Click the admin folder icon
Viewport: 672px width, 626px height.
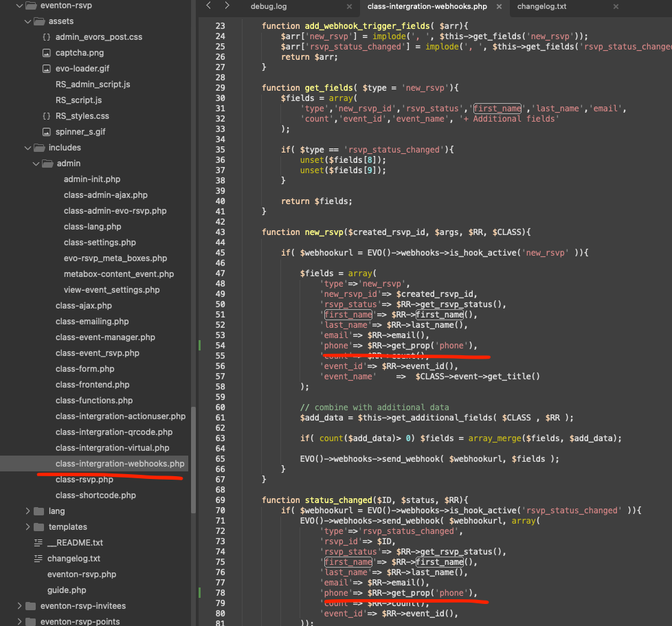pyautogui.click(x=47, y=164)
